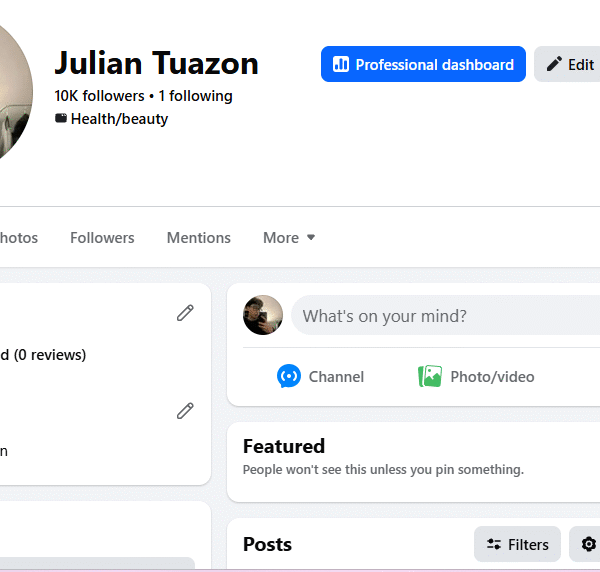Image resolution: width=600 pixels, height=572 pixels.
Task: Open the 1 following link
Action: click(x=195, y=96)
